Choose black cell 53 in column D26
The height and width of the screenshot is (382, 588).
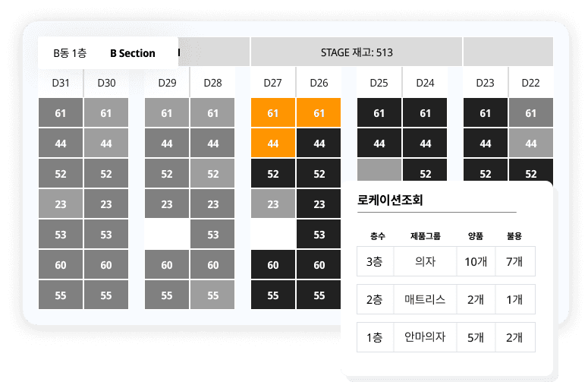pyautogui.click(x=319, y=234)
